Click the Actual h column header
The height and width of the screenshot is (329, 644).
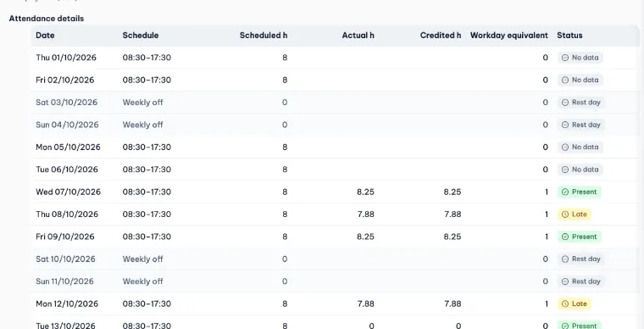(358, 36)
